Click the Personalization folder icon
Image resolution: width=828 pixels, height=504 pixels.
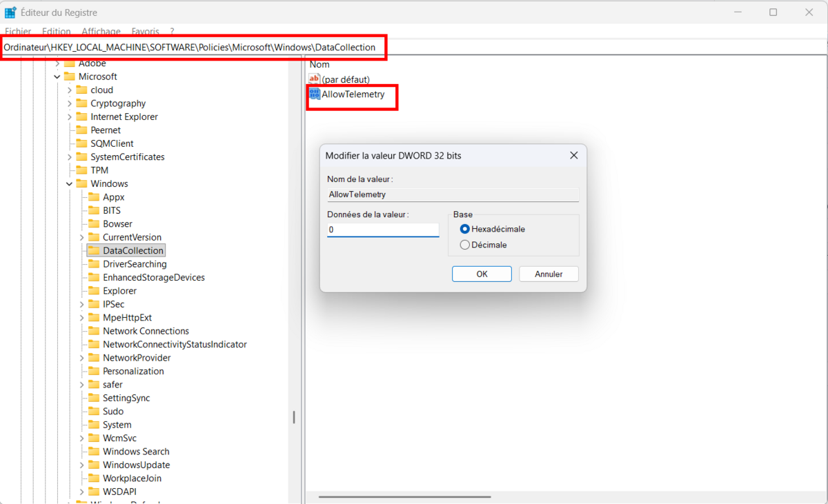(x=93, y=371)
